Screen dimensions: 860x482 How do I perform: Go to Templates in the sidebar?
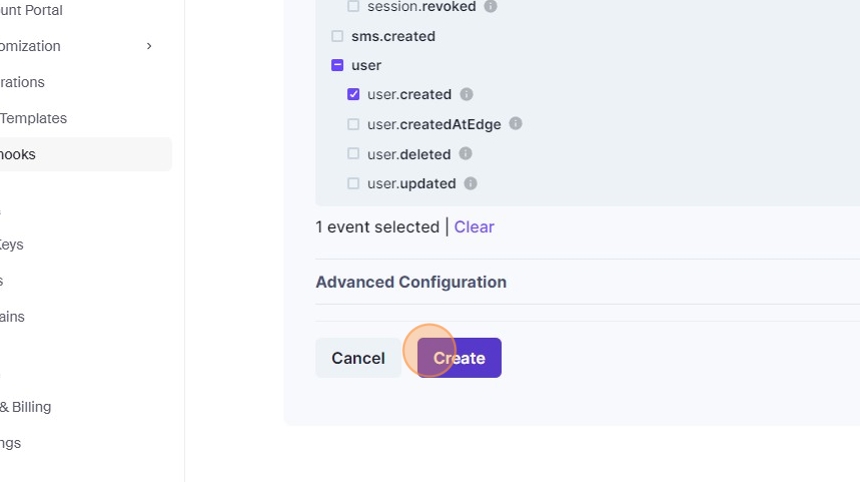click(33, 118)
